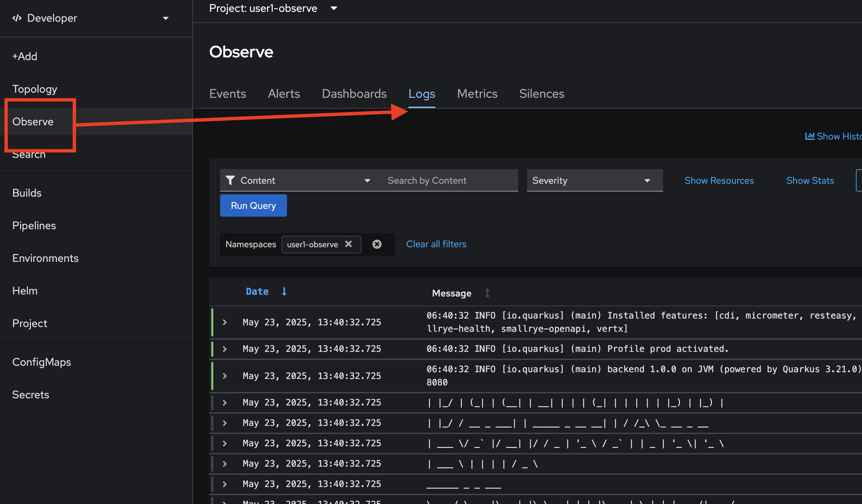Image resolution: width=862 pixels, height=504 pixels.
Task: Expand the backend 1.0.0 on JVM row
Action: tap(225, 376)
